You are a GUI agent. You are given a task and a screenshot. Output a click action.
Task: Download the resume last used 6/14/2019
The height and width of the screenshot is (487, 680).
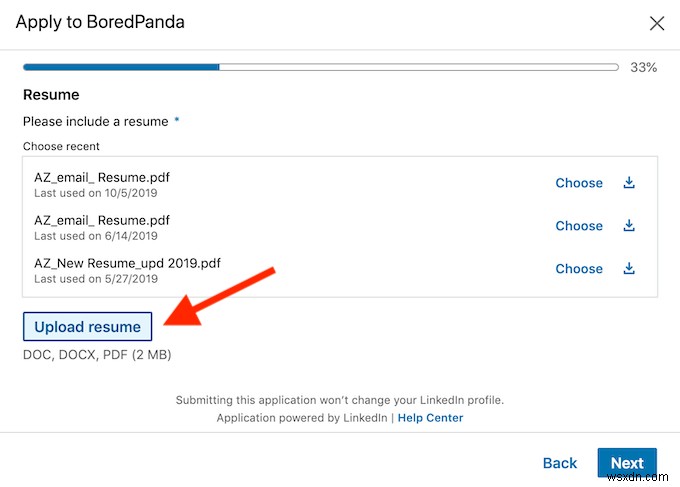[629, 226]
